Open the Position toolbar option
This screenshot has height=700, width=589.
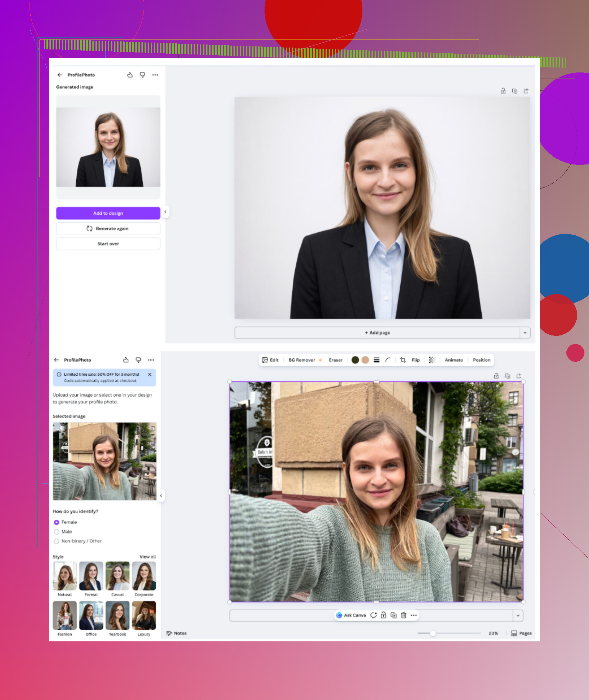(481, 360)
